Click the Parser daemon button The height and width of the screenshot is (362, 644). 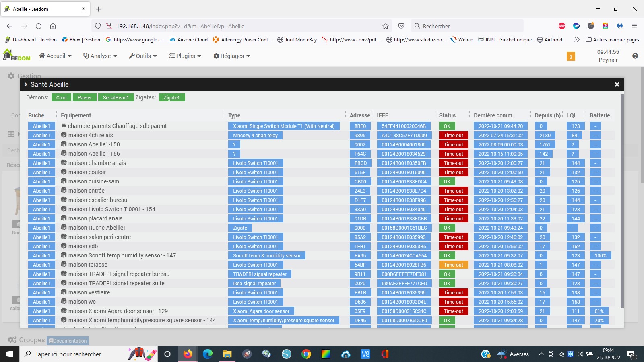85,97
